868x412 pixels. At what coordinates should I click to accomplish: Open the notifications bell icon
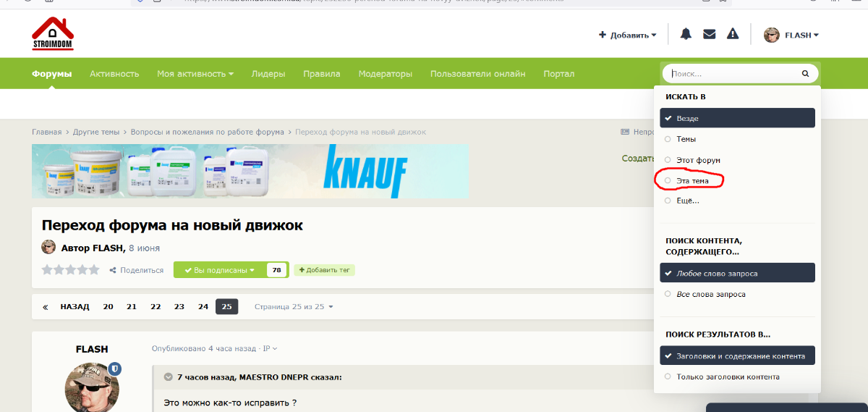click(x=686, y=34)
